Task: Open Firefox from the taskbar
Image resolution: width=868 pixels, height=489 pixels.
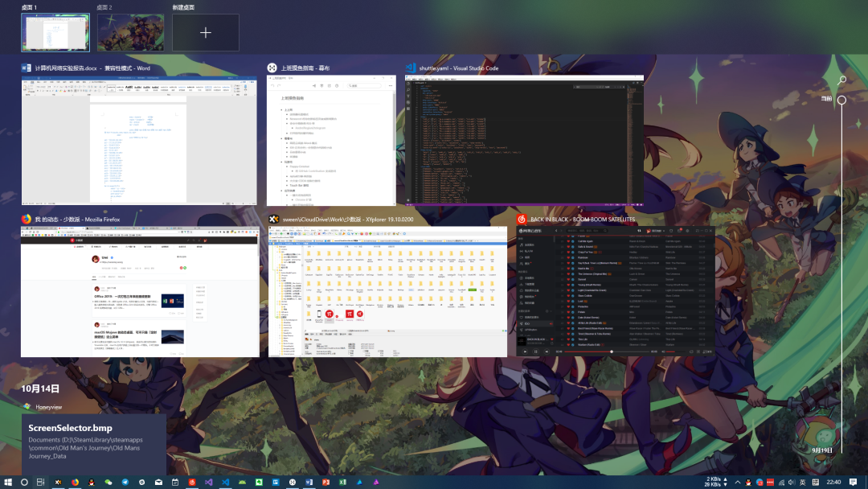Action: (x=75, y=483)
